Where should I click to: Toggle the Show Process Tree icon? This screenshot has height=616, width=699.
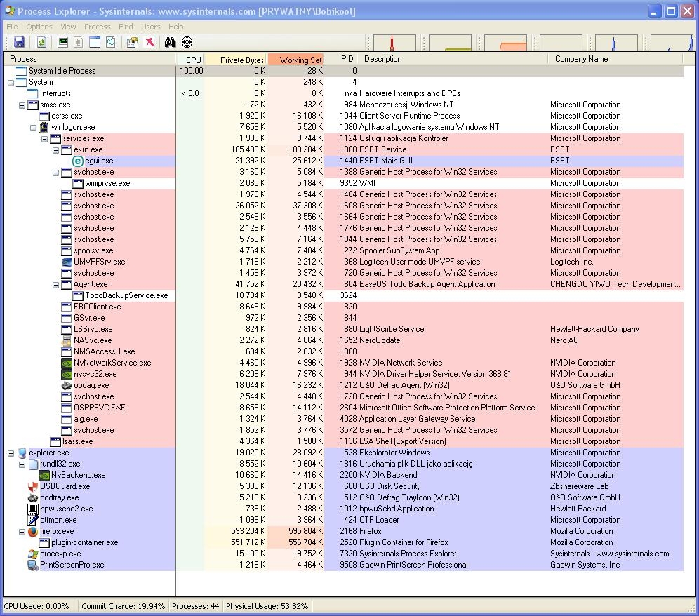pos(79,42)
